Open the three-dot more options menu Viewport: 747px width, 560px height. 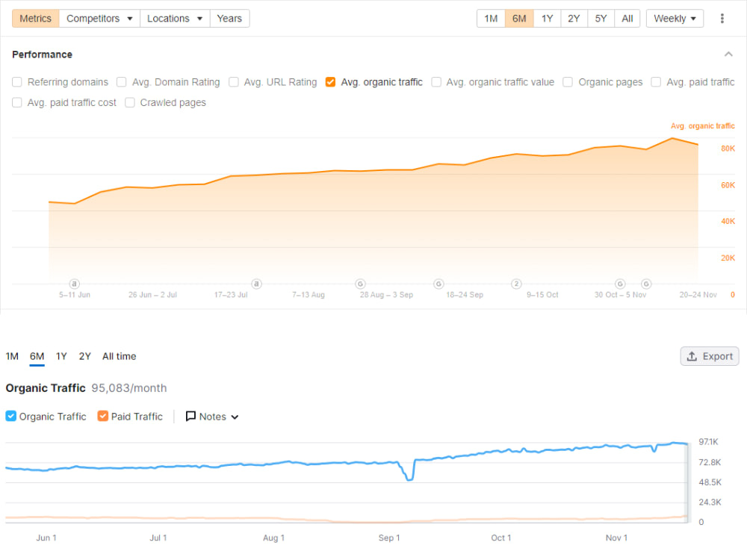tap(722, 19)
